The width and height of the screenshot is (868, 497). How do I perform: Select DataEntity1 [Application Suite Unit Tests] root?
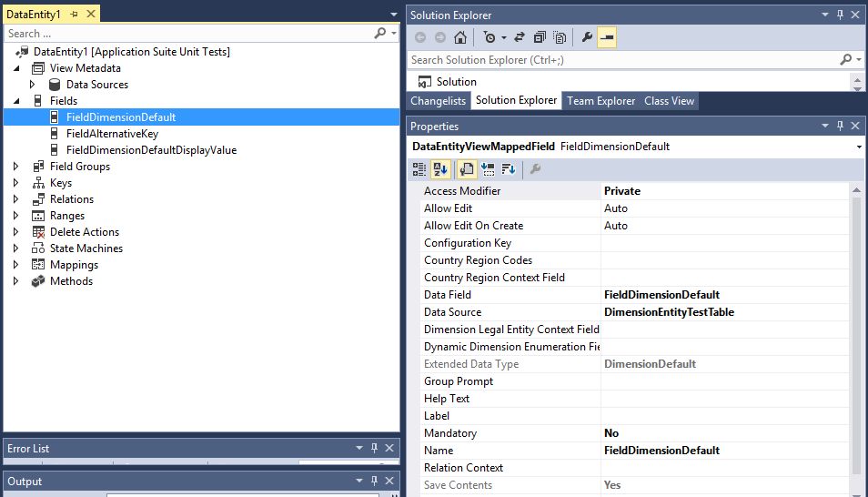click(x=132, y=52)
